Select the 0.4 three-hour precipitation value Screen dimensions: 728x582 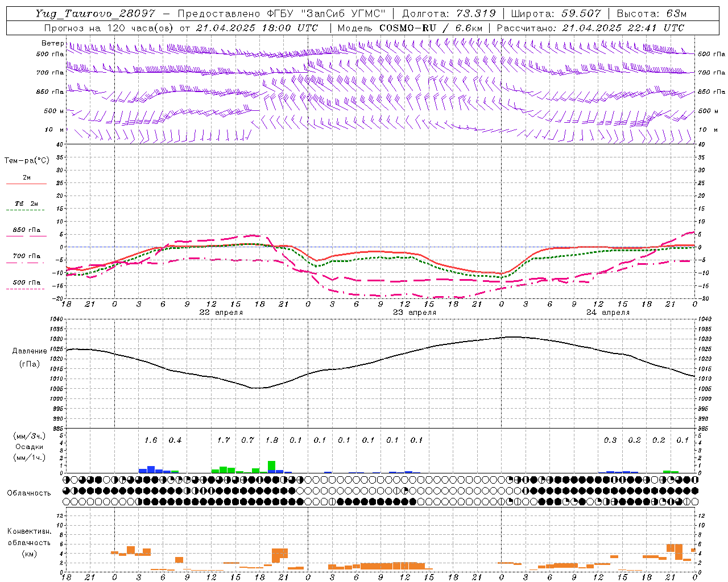click(175, 440)
